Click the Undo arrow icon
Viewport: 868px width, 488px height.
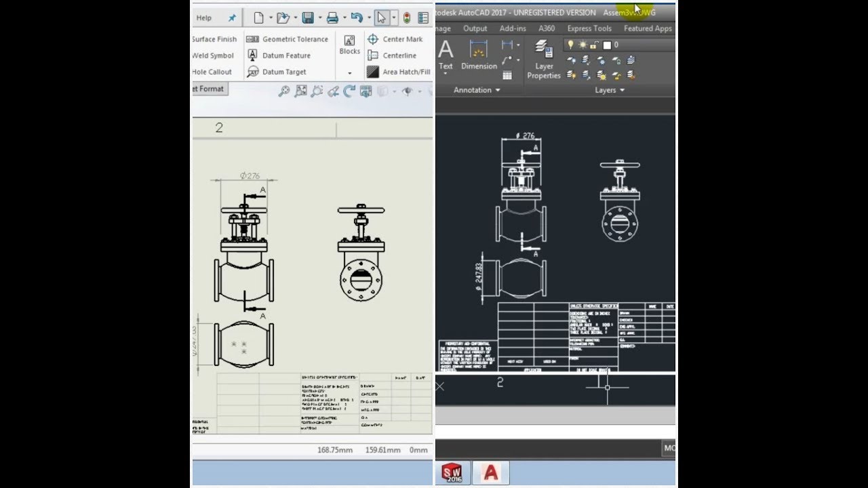[357, 18]
